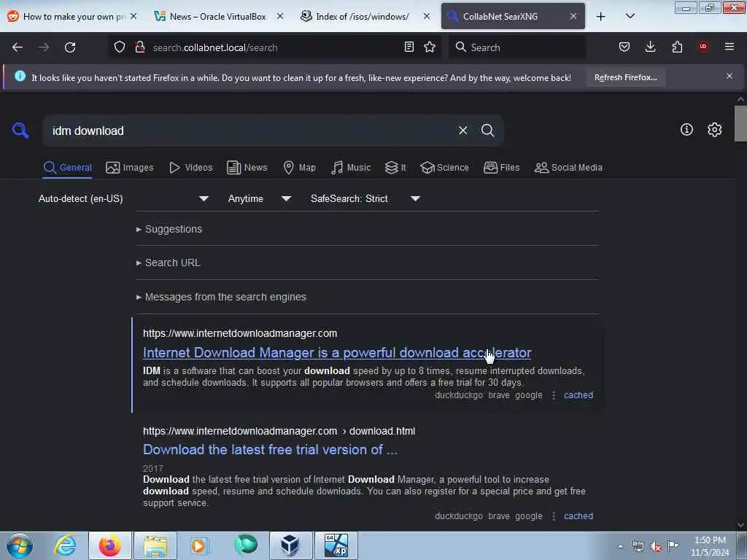Open a new browser tab
The width and height of the screenshot is (747, 560).
coord(601,17)
